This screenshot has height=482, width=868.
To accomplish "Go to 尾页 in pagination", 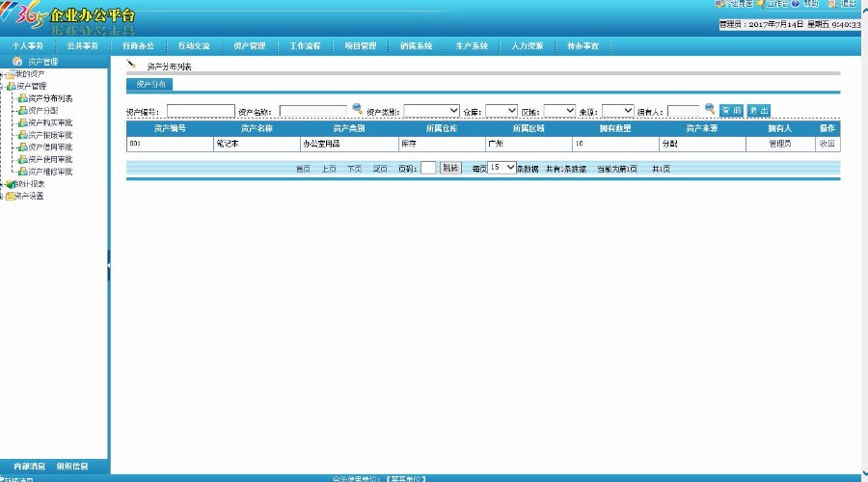I will tap(380, 169).
